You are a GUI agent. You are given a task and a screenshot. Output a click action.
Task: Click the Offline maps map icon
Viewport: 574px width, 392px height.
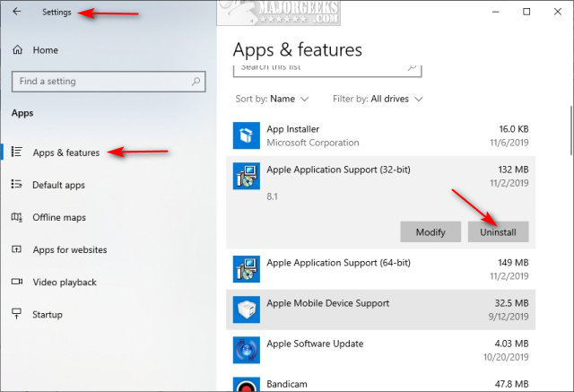(x=17, y=217)
